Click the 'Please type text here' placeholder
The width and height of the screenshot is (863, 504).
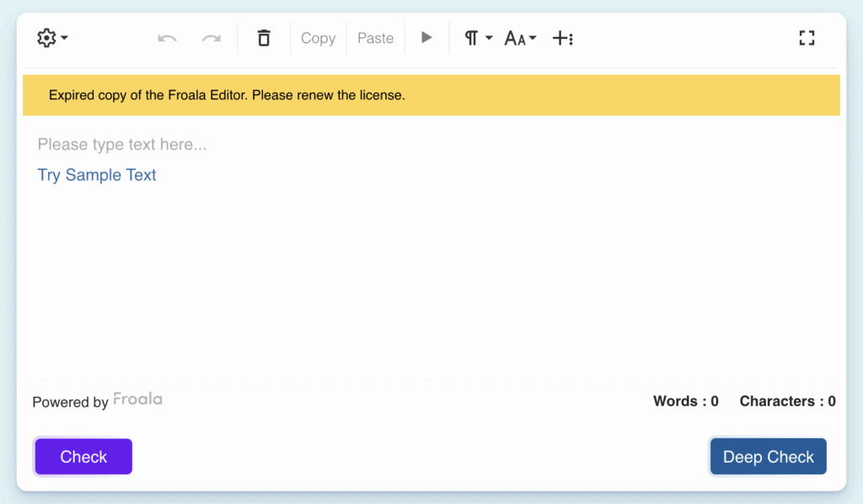(122, 145)
